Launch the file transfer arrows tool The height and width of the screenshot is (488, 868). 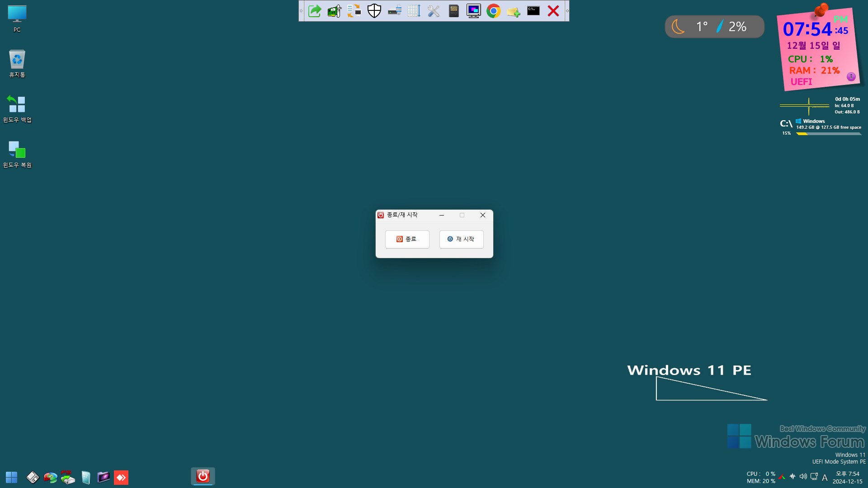click(x=354, y=11)
